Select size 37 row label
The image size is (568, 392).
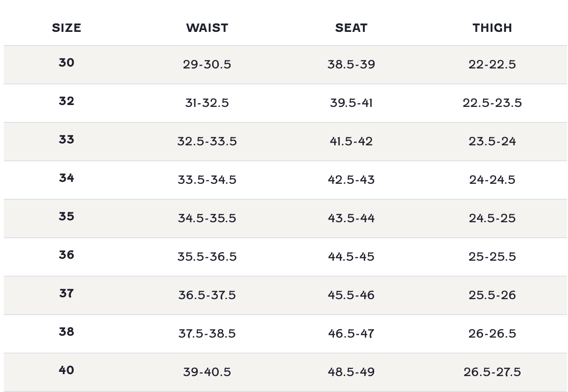(x=66, y=293)
